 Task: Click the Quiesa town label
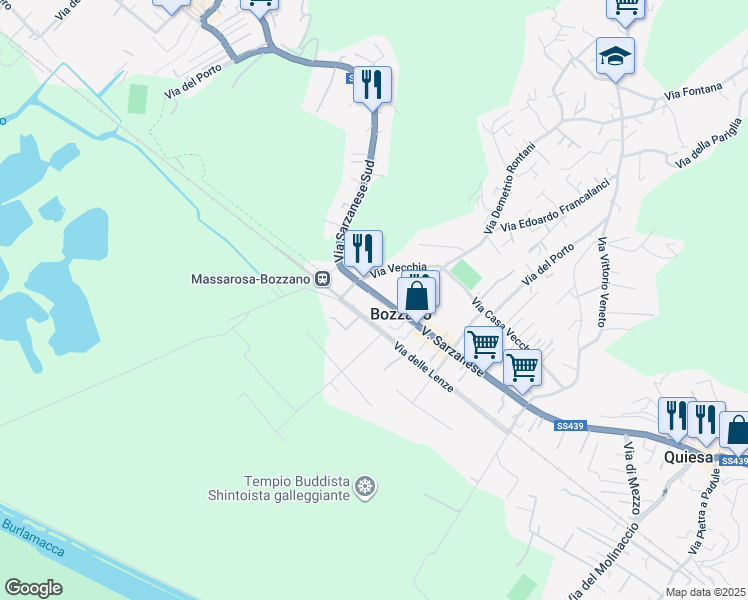688,457
